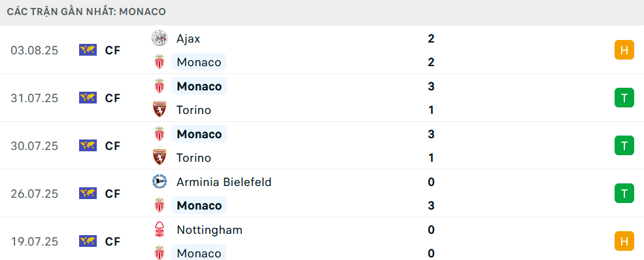The width and height of the screenshot is (644, 260).
Task: Open the Ajax team link
Action: click(x=188, y=38)
